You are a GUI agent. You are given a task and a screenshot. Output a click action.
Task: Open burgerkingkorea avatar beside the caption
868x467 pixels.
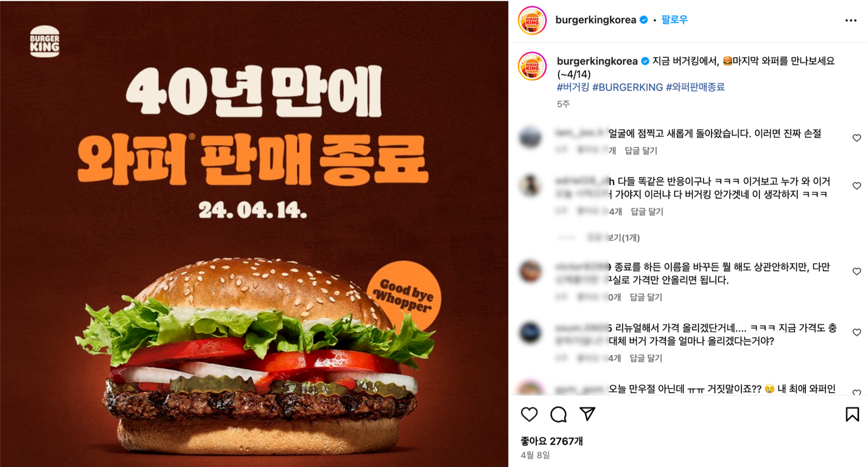pyautogui.click(x=532, y=66)
